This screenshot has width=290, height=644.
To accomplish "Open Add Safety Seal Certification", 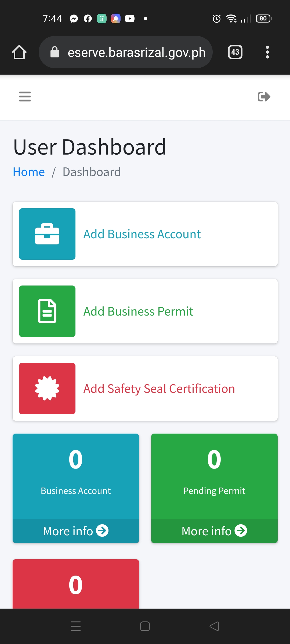I will (159, 389).
